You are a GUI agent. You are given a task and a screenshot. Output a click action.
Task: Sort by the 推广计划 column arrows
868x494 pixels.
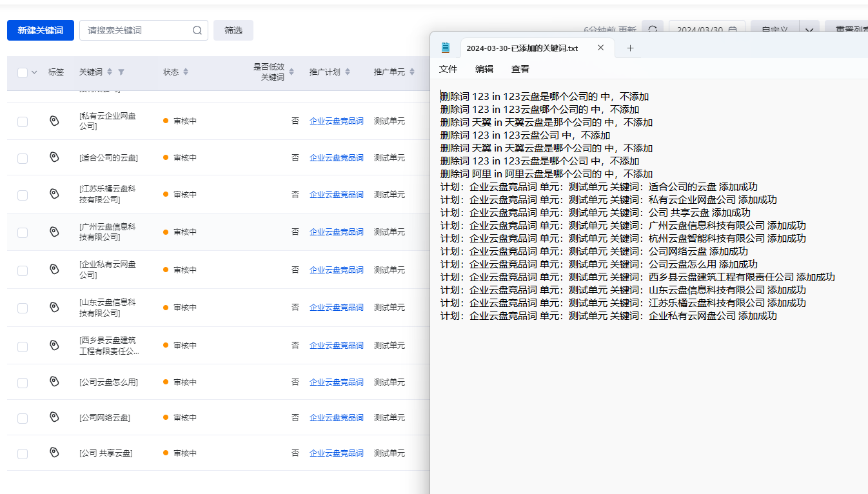coord(348,72)
